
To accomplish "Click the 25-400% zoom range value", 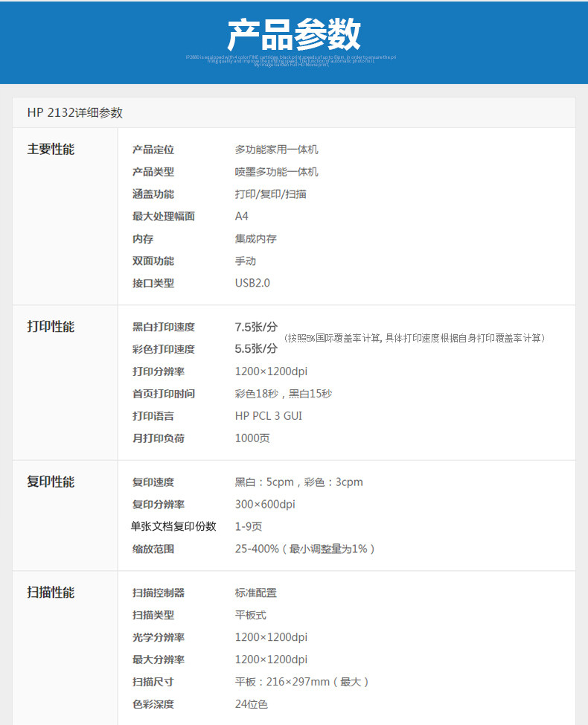I will [304, 549].
